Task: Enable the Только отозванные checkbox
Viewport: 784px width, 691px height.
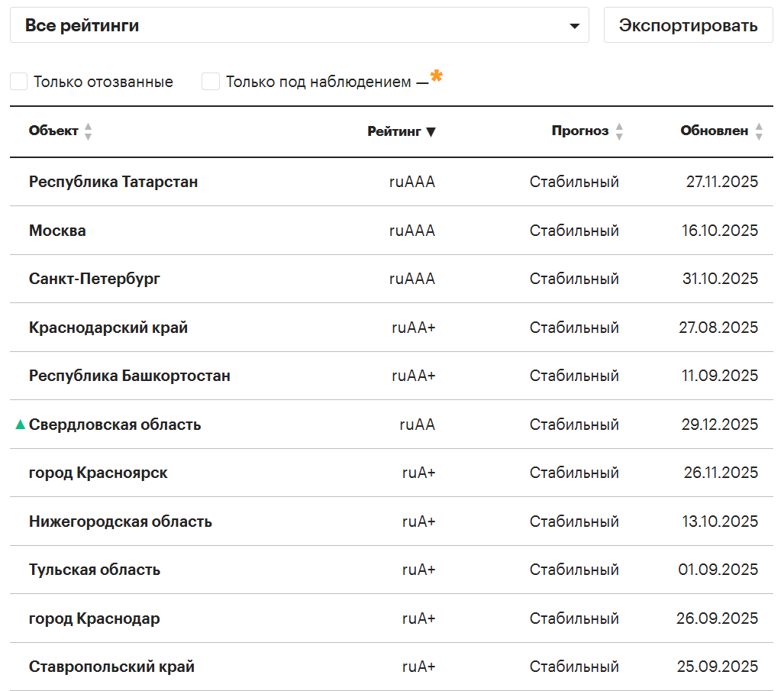Action: pos(19,82)
